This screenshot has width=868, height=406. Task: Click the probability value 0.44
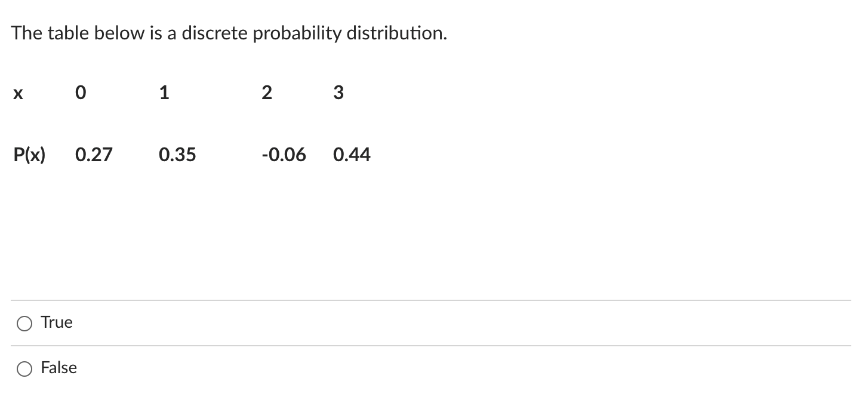point(352,155)
